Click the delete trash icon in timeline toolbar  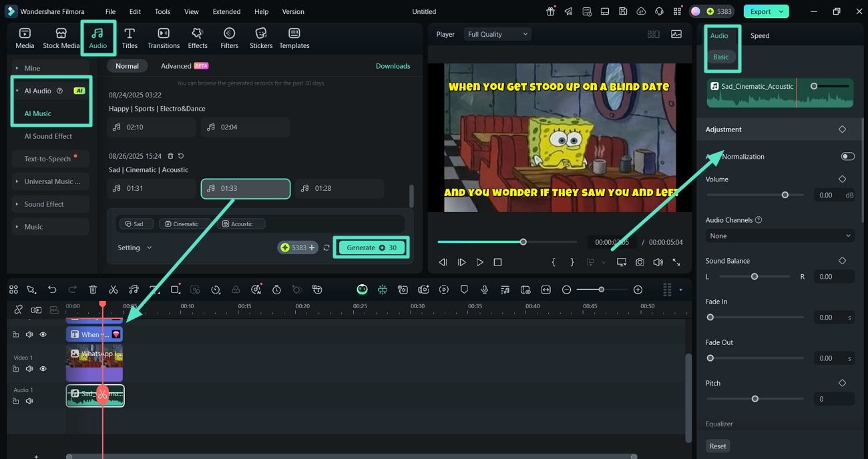tap(93, 290)
